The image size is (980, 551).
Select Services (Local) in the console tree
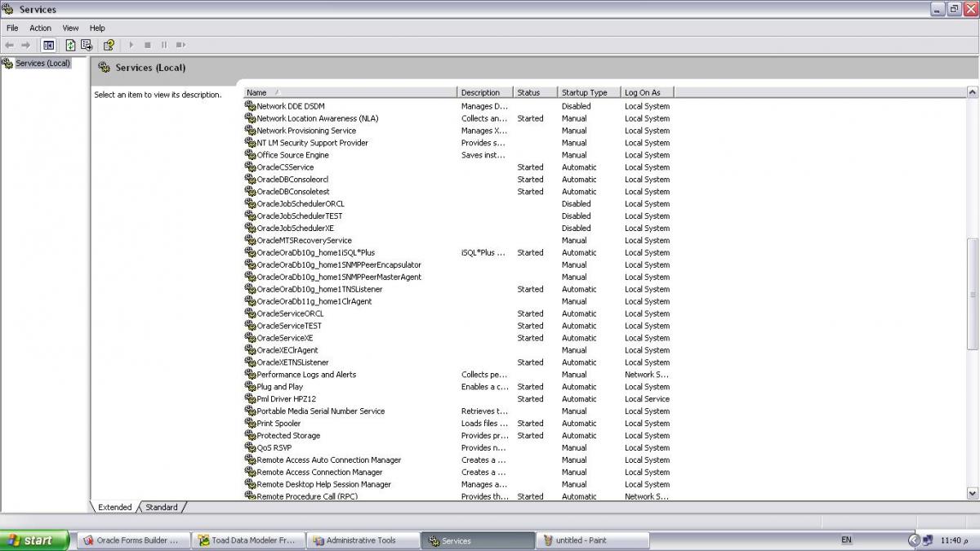click(42, 63)
